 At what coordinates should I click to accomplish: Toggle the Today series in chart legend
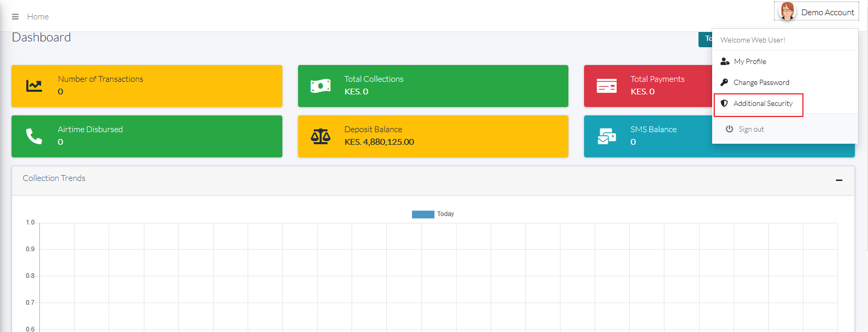(x=445, y=214)
